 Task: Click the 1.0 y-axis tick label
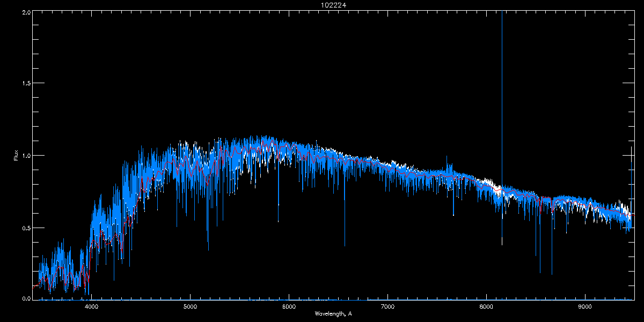point(26,156)
